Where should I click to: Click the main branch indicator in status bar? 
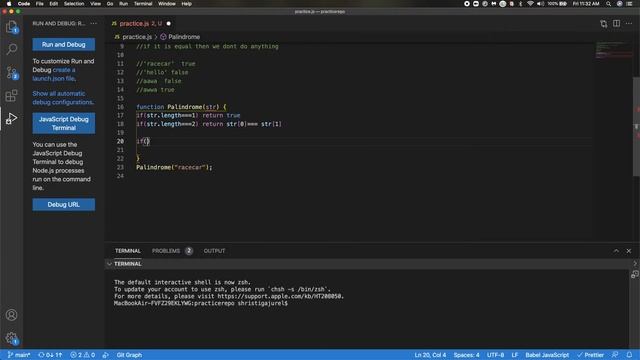(19, 355)
